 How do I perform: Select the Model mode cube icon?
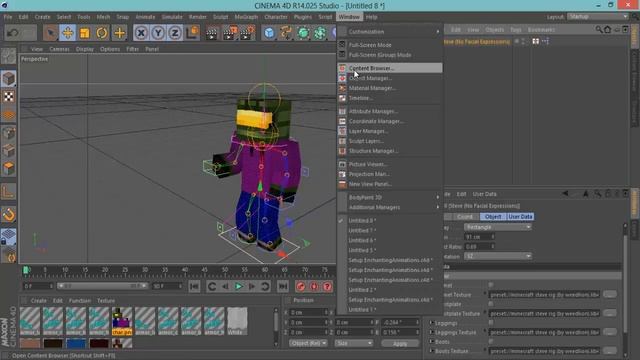9,78
